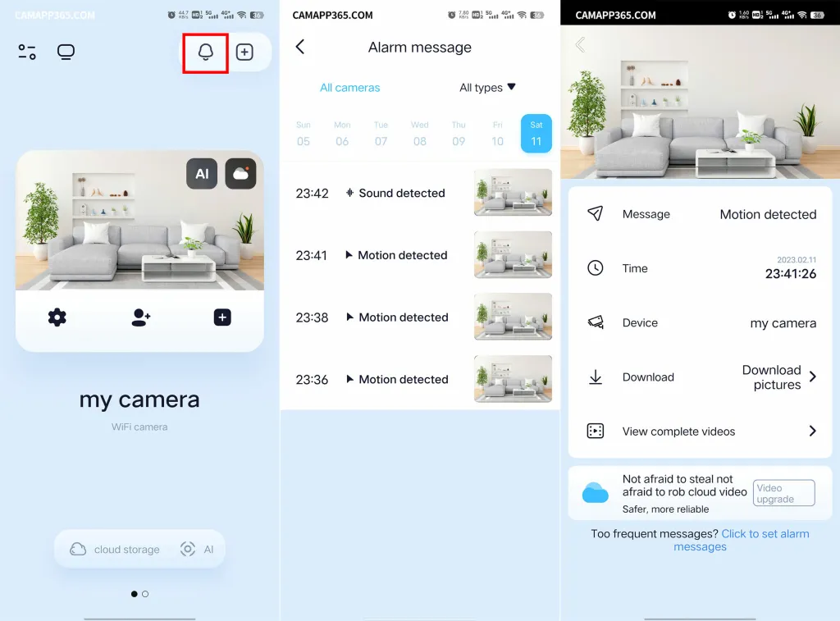
Task: Open cloud icon on camera preview
Action: point(240,174)
